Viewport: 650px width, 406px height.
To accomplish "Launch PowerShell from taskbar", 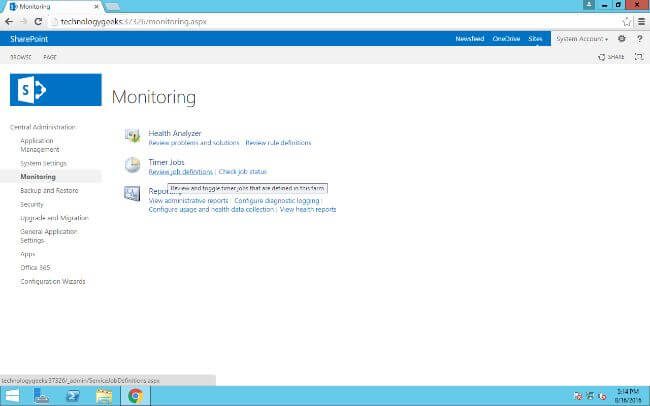I will (x=73, y=396).
